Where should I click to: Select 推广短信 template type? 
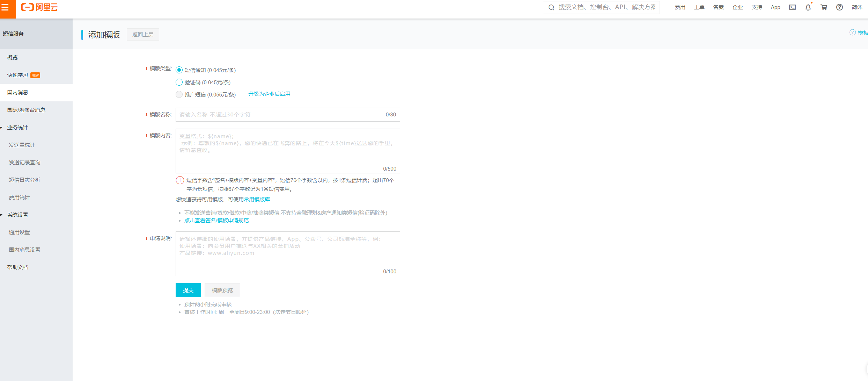(x=179, y=95)
